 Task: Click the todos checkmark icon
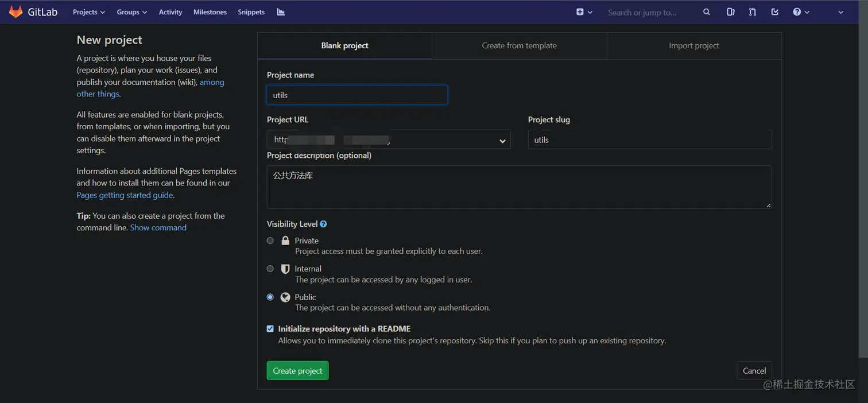tap(774, 11)
